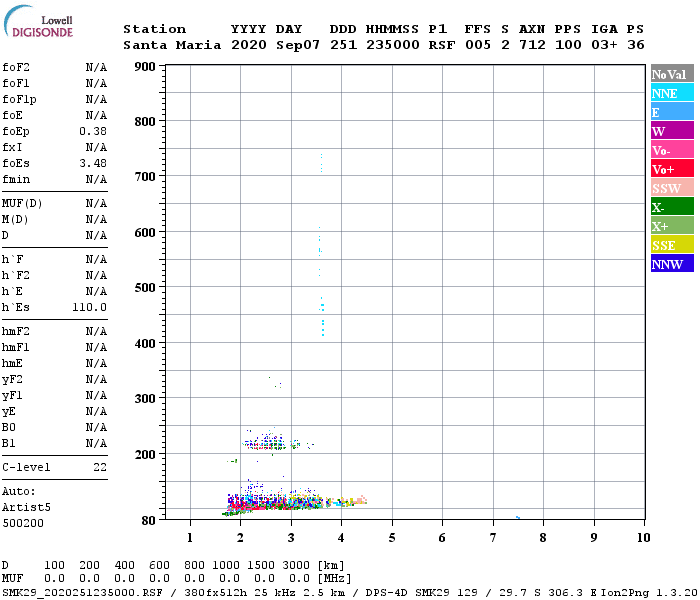Image resolution: width=700 pixels, height=600 pixels.
Task: Click the Ion2Png 1.3.20 version text
Action: coord(650,592)
